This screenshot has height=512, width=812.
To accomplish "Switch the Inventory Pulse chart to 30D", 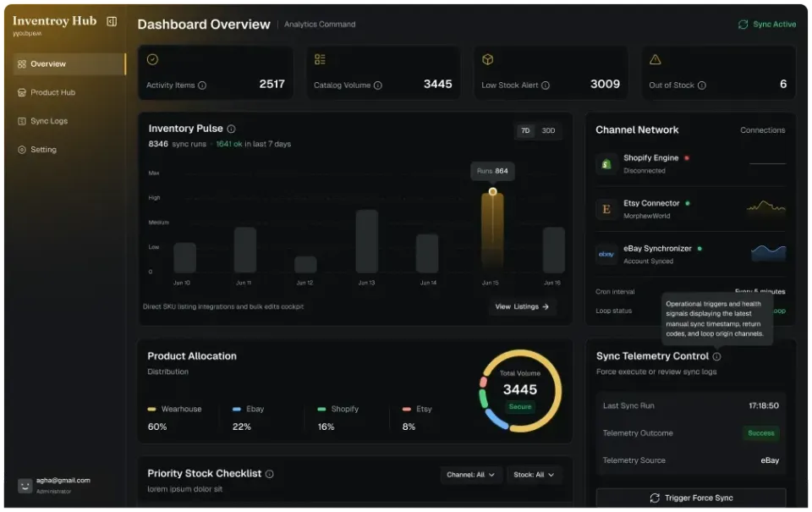I will [548, 131].
